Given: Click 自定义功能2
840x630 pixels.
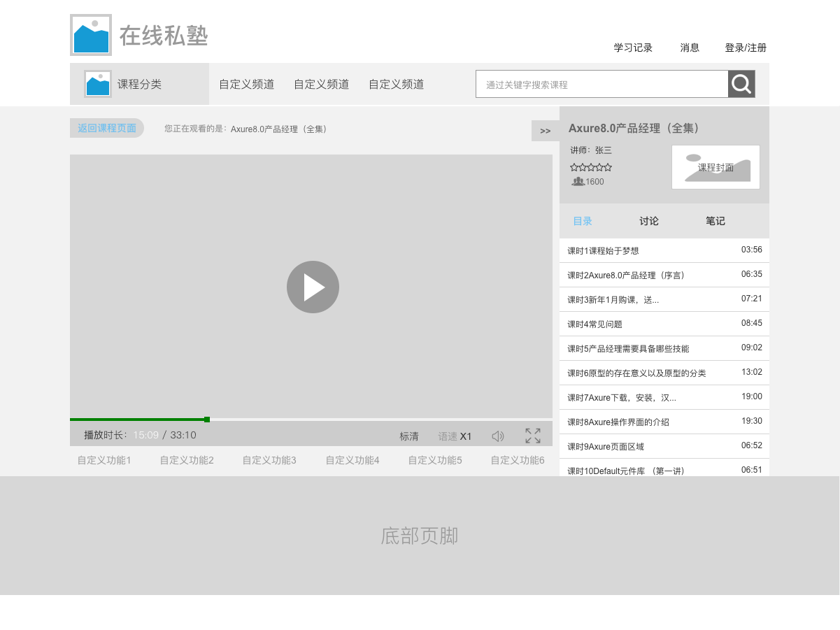Looking at the screenshot, I should point(187,460).
